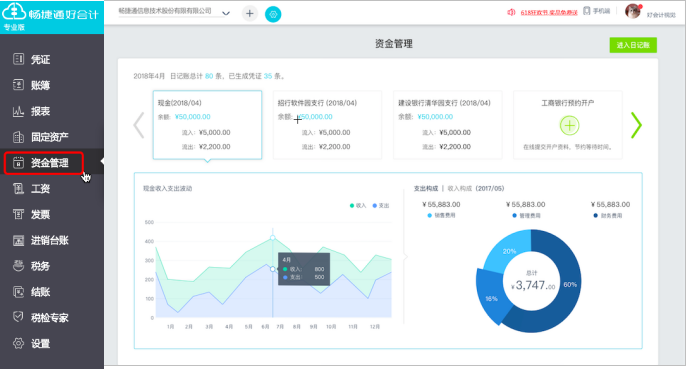Open the 设置 settings gear icon
687x370 pixels.
pyautogui.click(x=18, y=343)
